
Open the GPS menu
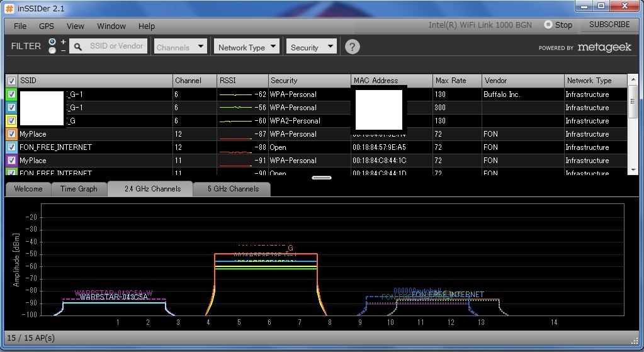(x=47, y=26)
